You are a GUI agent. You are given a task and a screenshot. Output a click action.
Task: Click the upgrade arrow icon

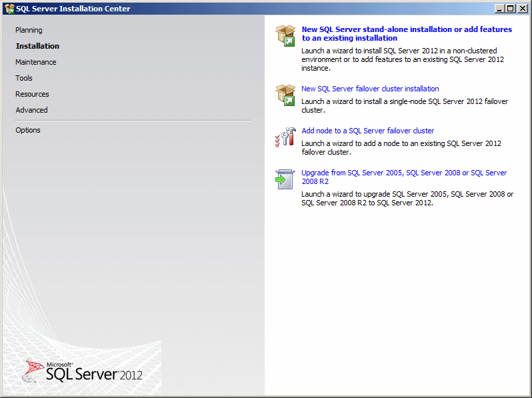tap(285, 179)
